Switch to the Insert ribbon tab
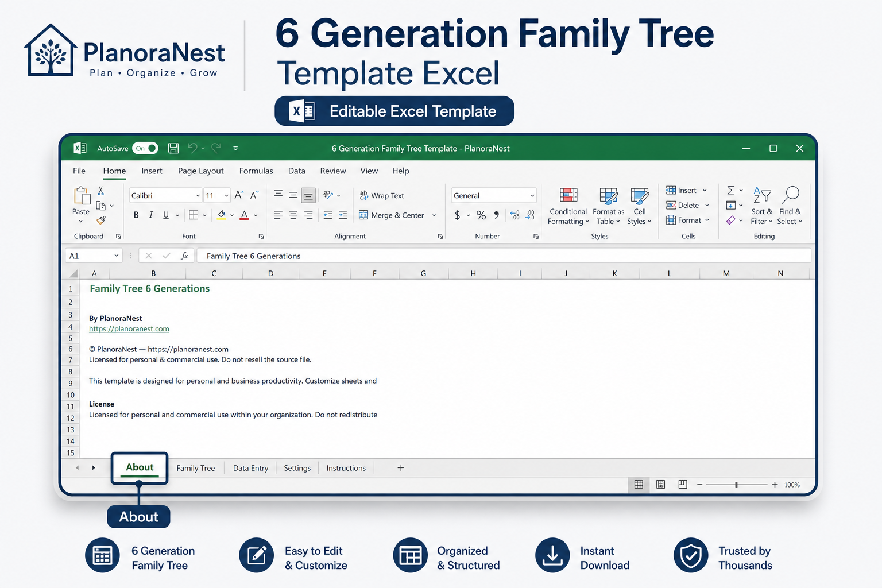 pos(152,171)
